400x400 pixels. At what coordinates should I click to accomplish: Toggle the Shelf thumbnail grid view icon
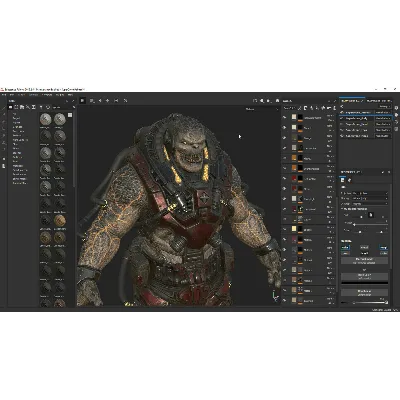click(x=70, y=115)
